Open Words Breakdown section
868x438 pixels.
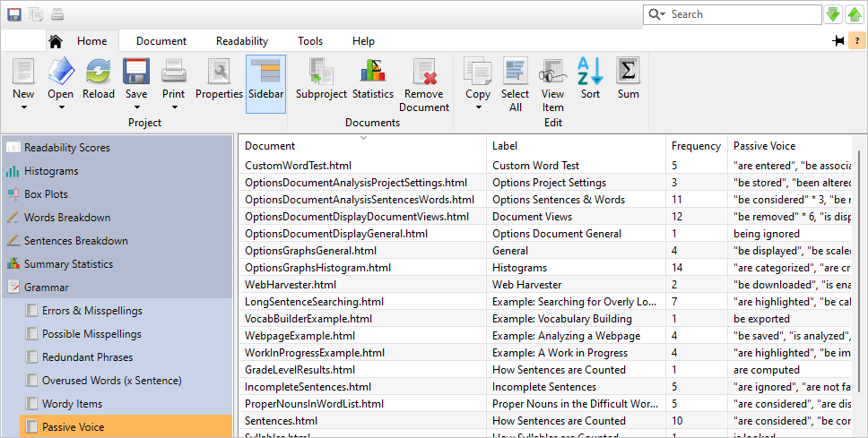pos(117,218)
